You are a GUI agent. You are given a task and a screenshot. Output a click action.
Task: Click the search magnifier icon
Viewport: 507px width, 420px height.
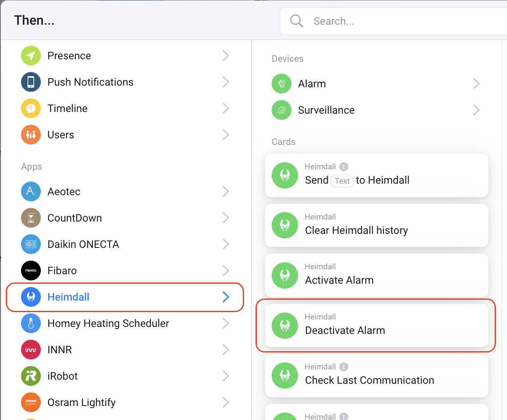pos(296,21)
